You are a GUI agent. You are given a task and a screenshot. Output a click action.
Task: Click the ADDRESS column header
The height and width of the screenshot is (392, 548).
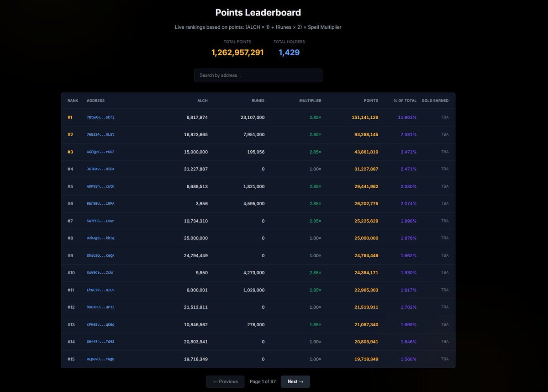point(95,101)
